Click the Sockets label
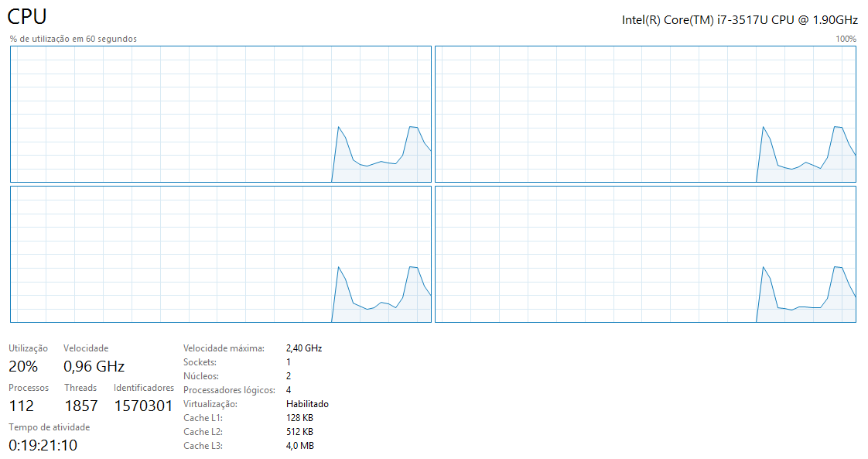 click(x=200, y=362)
